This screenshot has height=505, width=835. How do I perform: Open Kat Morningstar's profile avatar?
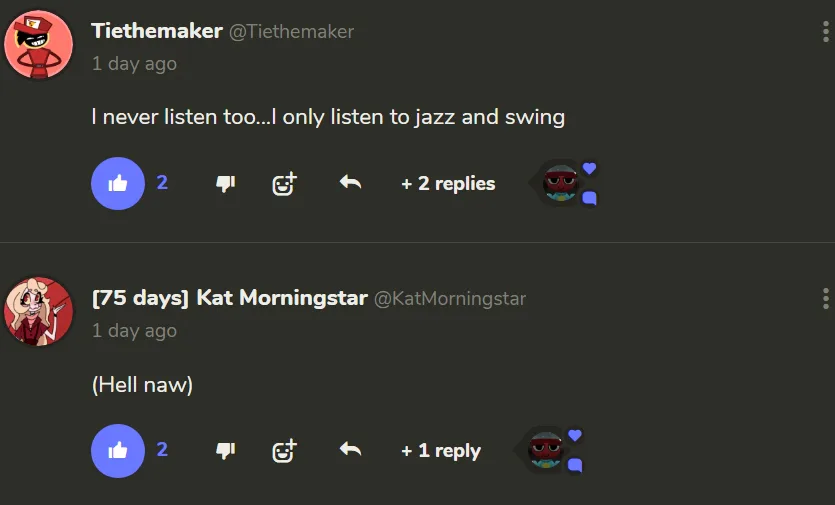tap(39, 311)
